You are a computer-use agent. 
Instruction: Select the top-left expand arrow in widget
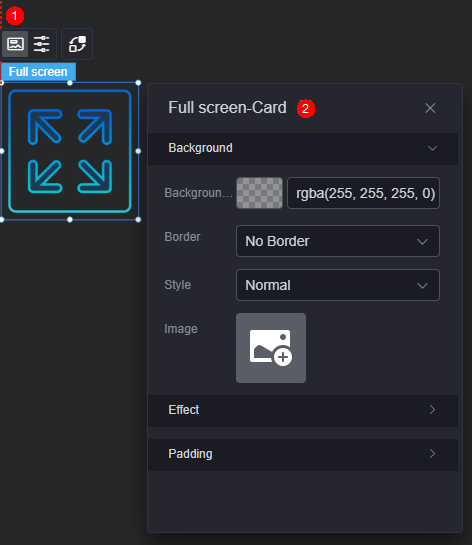[x=45, y=127]
